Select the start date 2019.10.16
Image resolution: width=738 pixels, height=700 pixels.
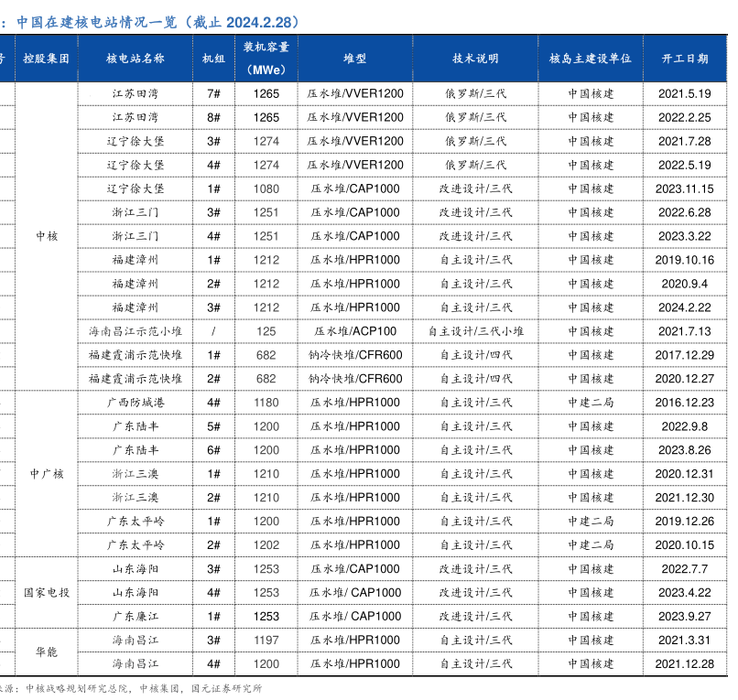[x=685, y=260]
